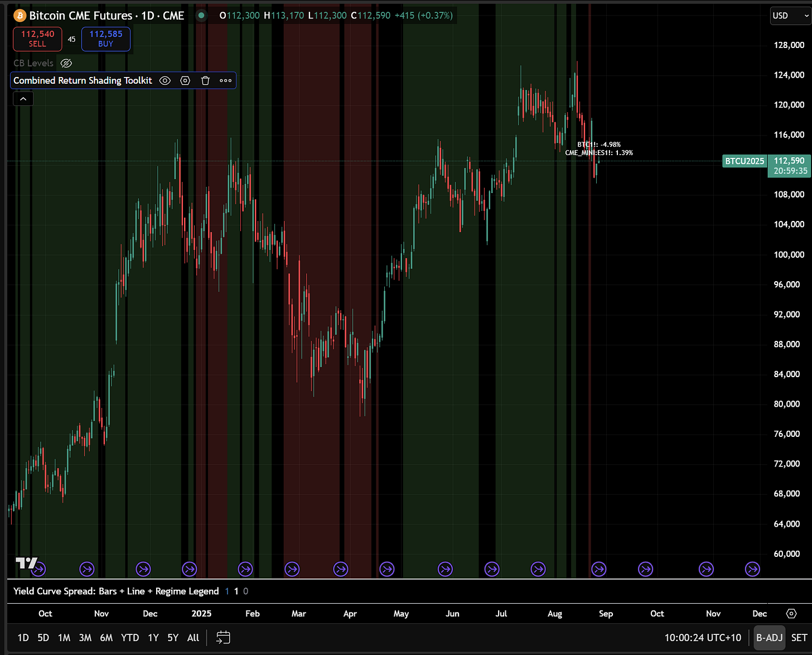Click the contract roll marker in late August 2025
Viewport: 812px width, 655px height.
(599, 569)
